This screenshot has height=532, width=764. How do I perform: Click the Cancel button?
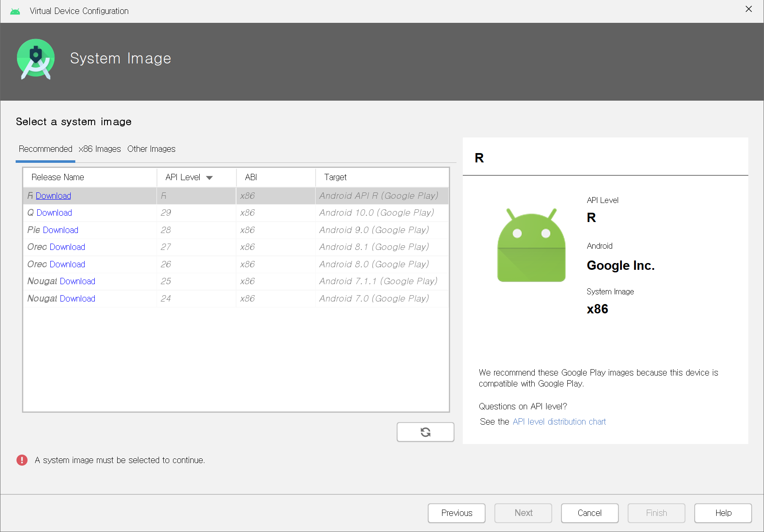click(x=590, y=513)
